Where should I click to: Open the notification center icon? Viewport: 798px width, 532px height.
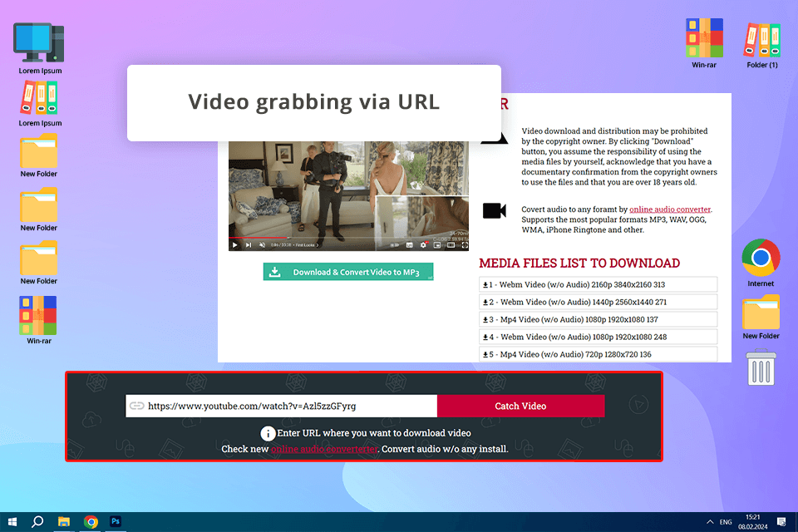[781, 522]
